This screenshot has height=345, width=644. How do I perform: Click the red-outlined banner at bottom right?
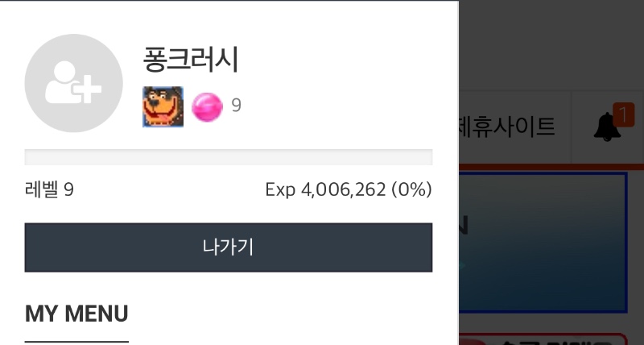(x=543, y=339)
